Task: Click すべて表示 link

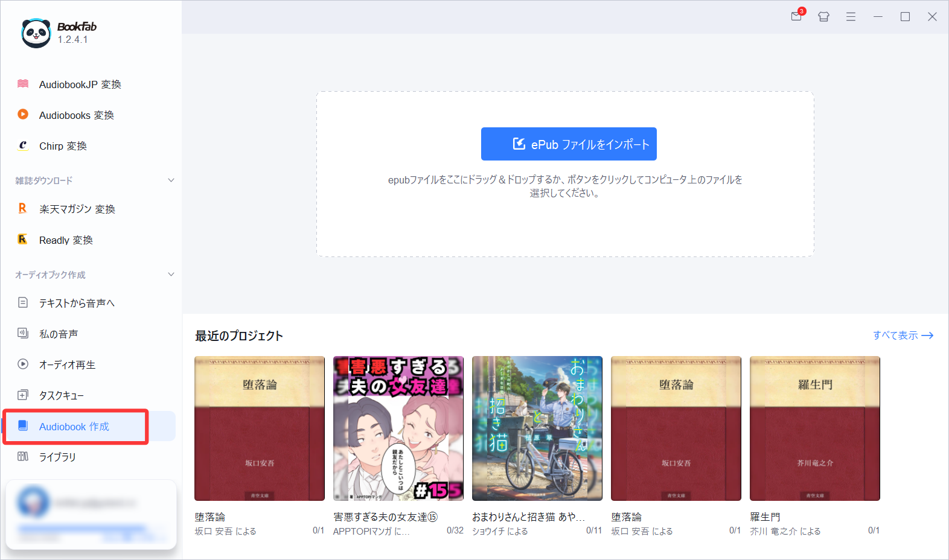Action: [x=903, y=335]
